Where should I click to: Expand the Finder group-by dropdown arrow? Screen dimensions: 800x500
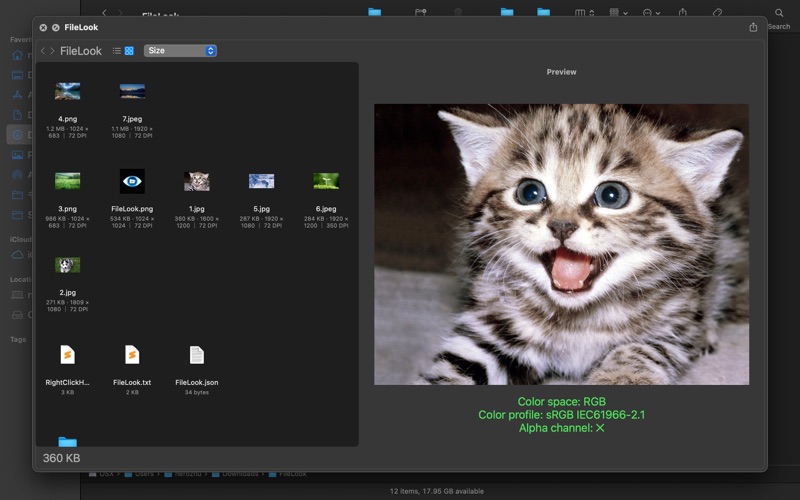(x=626, y=13)
